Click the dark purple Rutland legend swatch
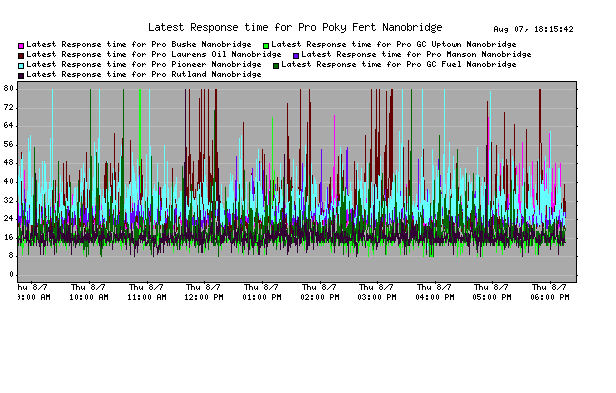The image size is (616, 393). tap(21, 76)
